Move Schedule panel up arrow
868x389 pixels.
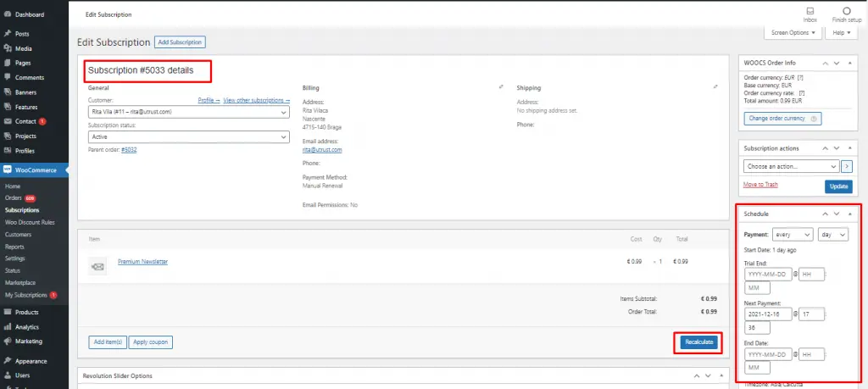[x=826, y=214]
